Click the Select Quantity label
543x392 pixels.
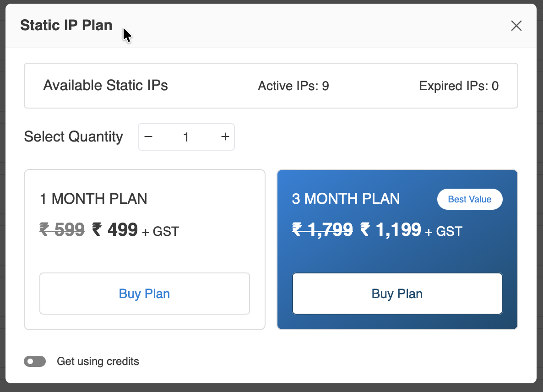[x=74, y=137]
